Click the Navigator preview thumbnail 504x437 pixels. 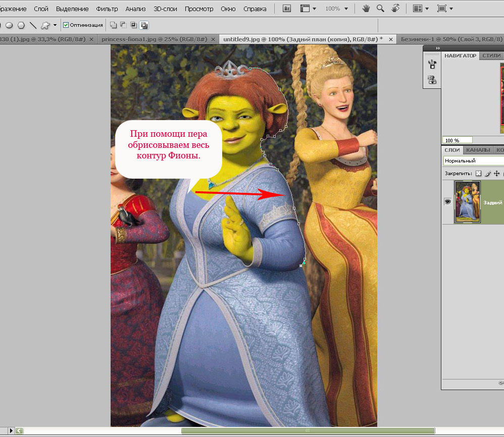click(502, 98)
